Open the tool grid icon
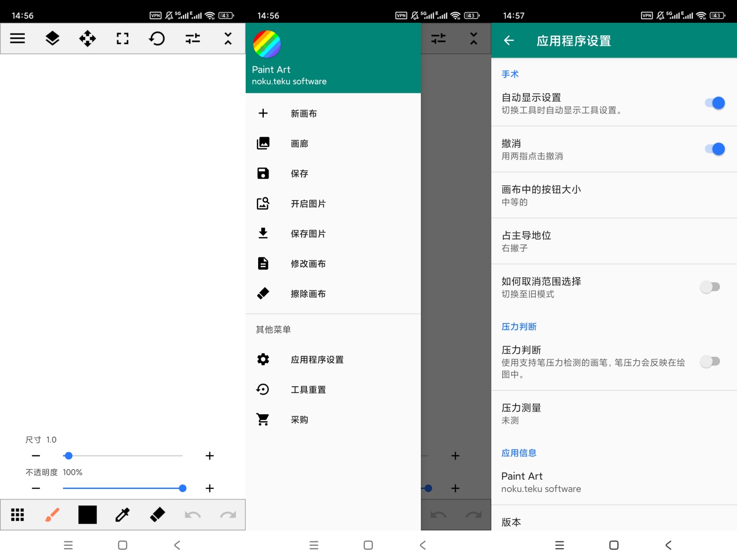The width and height of the screenshot is (737, 560). (18, 514)
